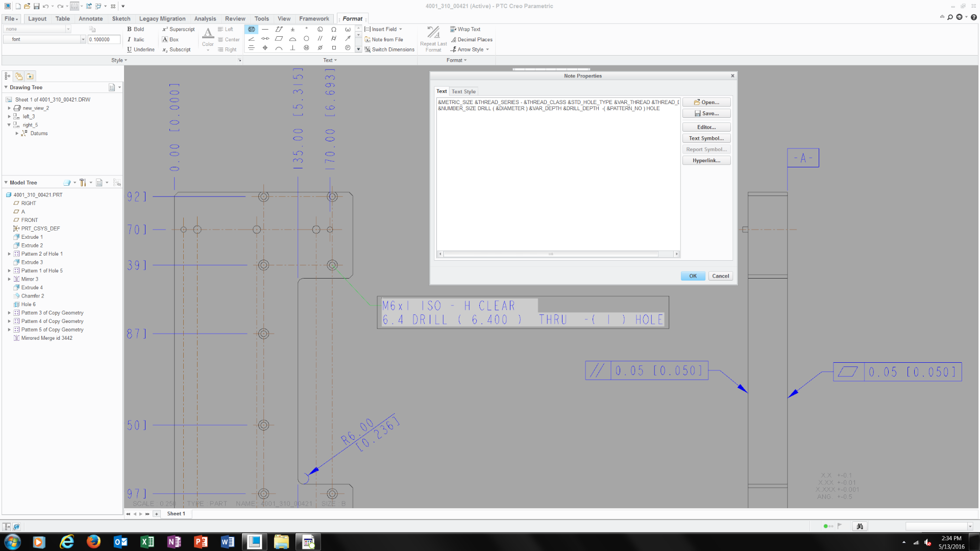Switch to the Text Style tab
Screen dimensions: 980x551
point(463,92)
